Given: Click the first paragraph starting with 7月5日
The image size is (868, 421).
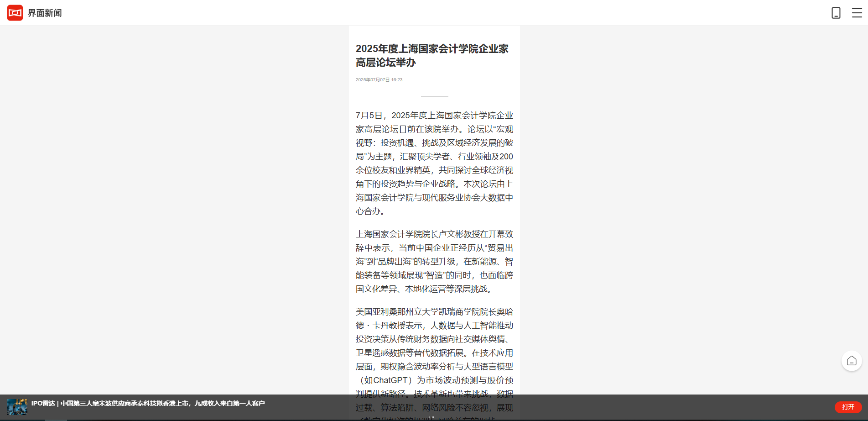Looking at the screenshot, I should tap(434, 163).
